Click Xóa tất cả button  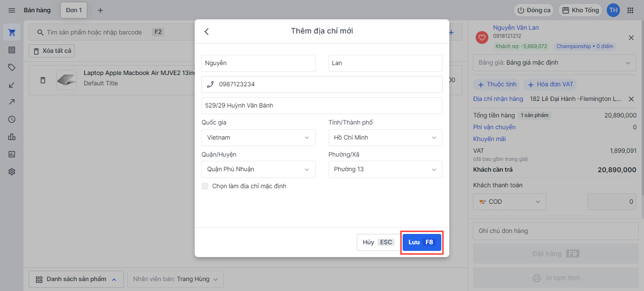[52, 51]
